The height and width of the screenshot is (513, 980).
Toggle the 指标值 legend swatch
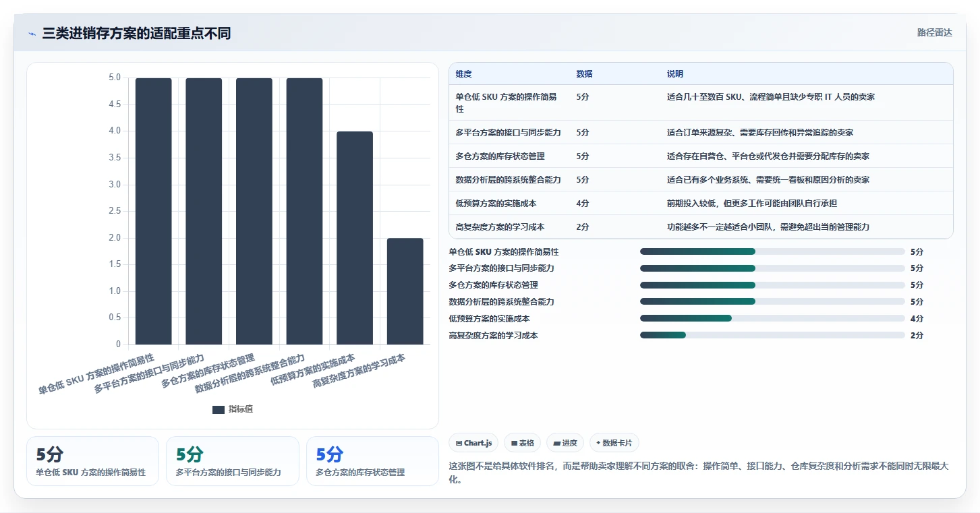219,409
